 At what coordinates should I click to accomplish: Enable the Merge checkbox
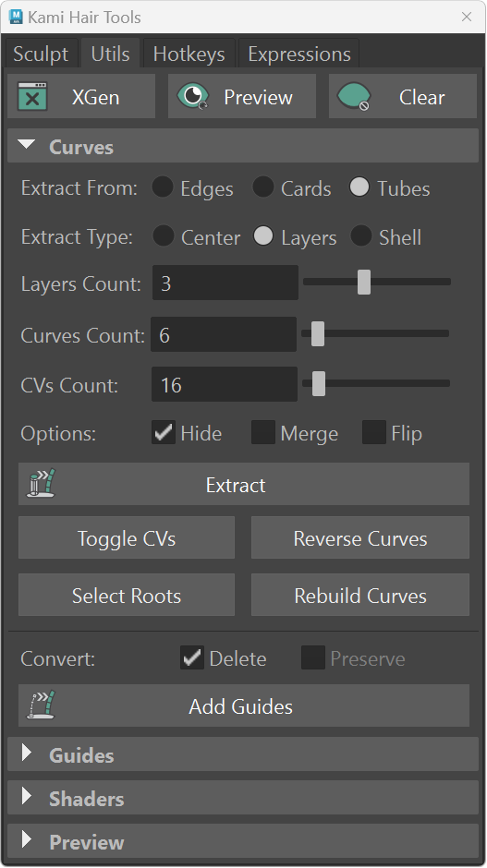(263, 432)
